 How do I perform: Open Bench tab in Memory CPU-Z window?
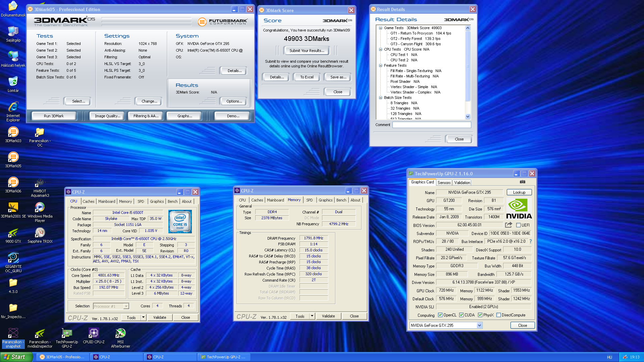coord(341,200)
